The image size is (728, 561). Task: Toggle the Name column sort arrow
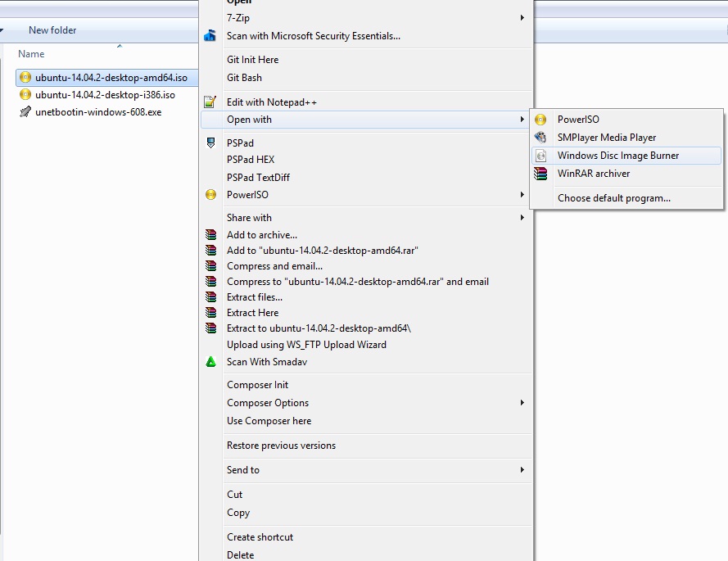120,46
